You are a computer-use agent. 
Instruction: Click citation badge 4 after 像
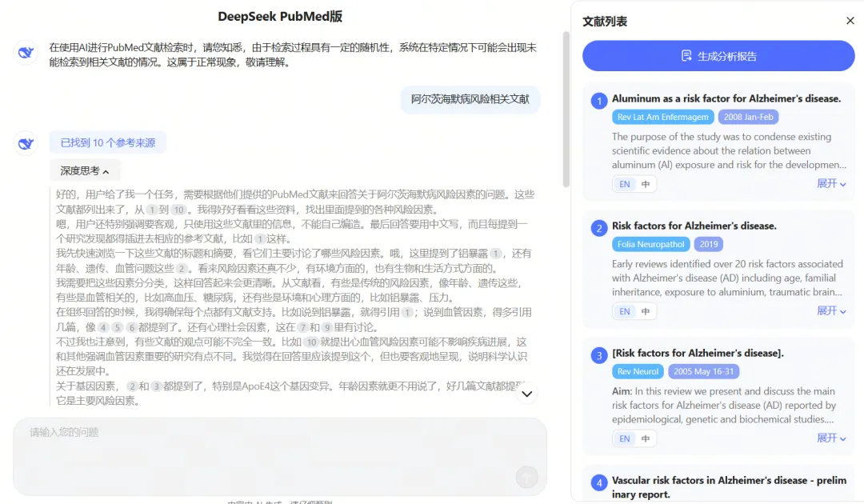103,327
